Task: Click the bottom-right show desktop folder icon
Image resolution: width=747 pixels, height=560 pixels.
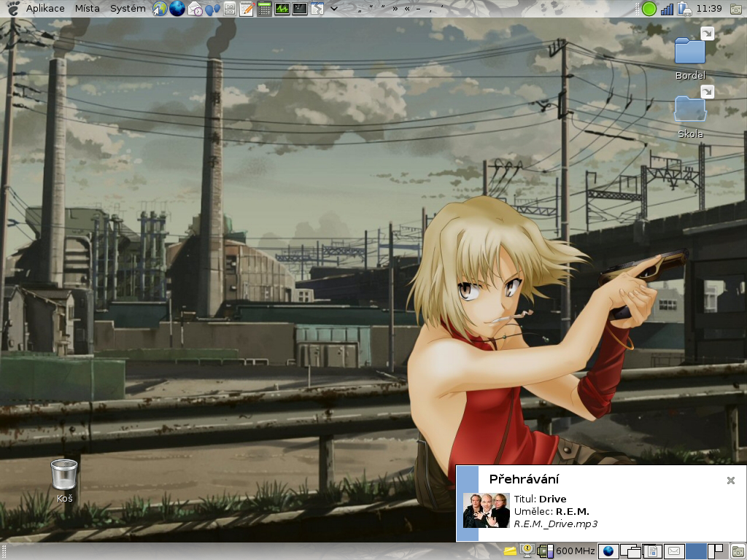Action: coord(738,551)
